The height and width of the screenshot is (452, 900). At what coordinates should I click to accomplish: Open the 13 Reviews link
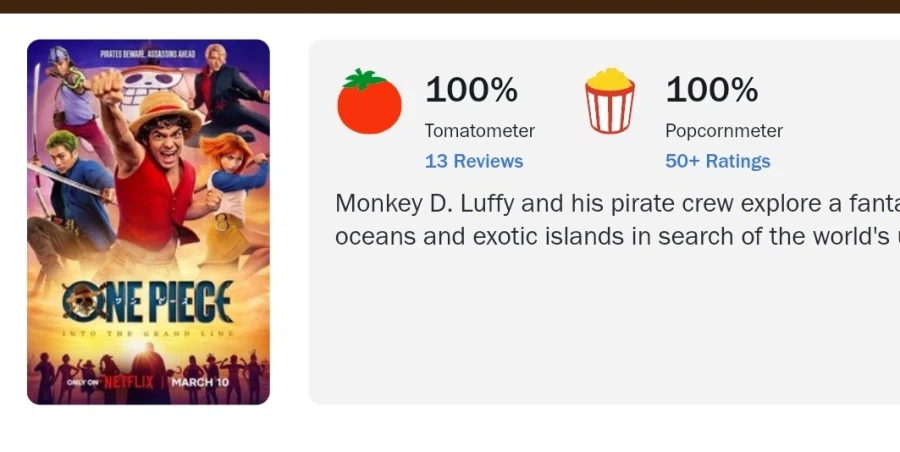[474, 161]
